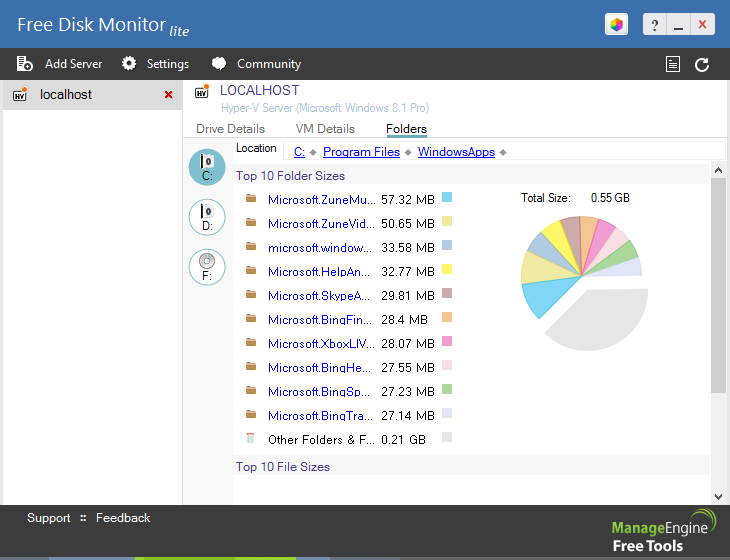
Task: Click green swatch for Microsoft.BingSp...
Action: [x=447, y=389]
